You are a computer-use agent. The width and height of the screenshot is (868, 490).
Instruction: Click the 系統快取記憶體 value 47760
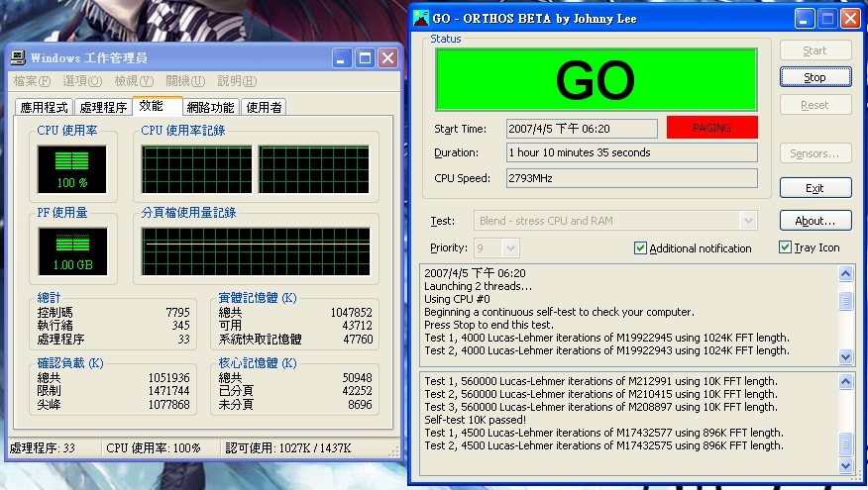(x=358, y=339)
